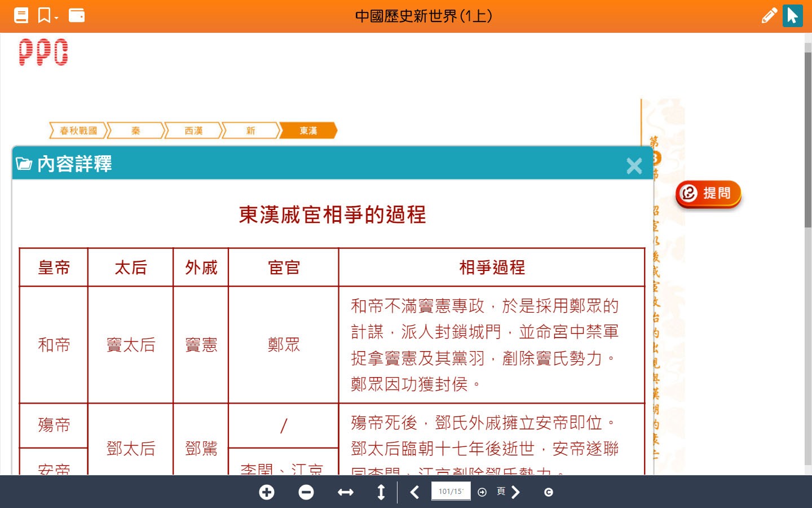Fit page to height
812x508 pixels.
point(381,492)
